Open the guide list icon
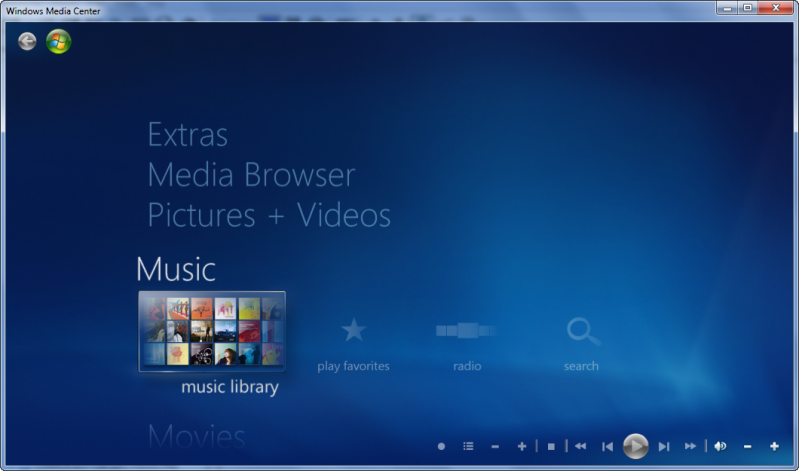Screen dimensions: 799x471 [x=468, y=447]
